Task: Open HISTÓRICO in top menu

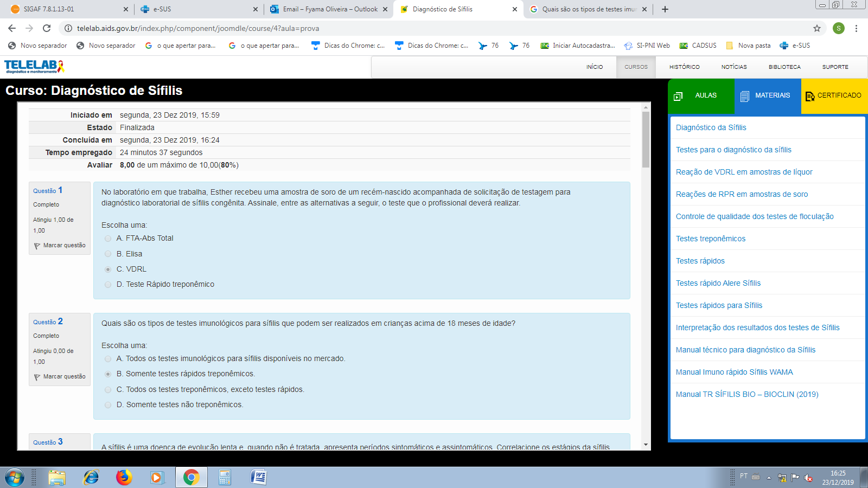Action: click(684, 67)
